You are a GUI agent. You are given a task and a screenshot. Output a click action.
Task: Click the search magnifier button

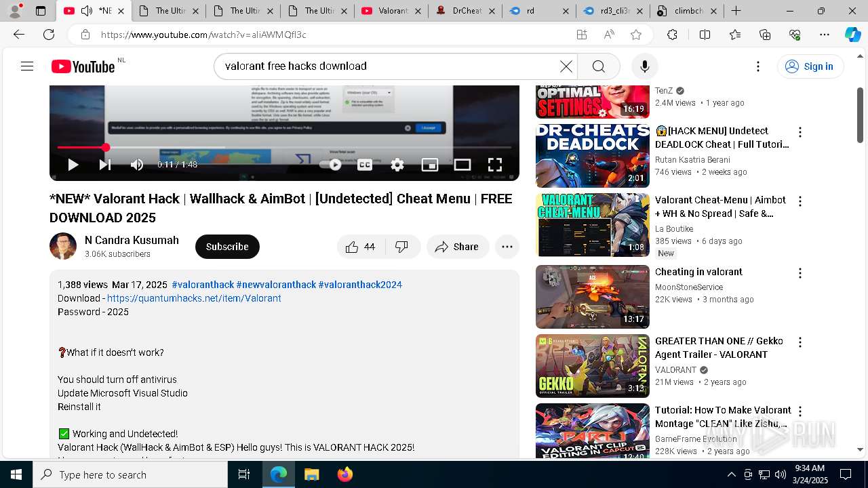(x=598, y=66)
